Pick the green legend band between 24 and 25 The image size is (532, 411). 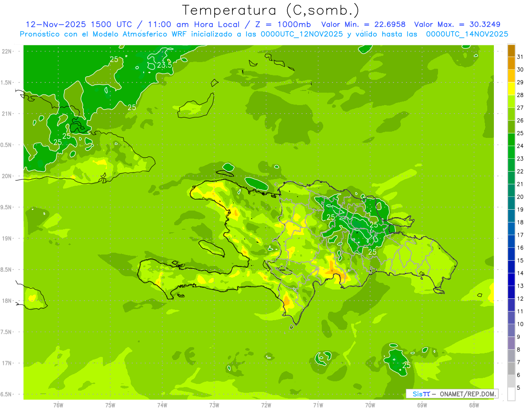click(x=511, y=140)
